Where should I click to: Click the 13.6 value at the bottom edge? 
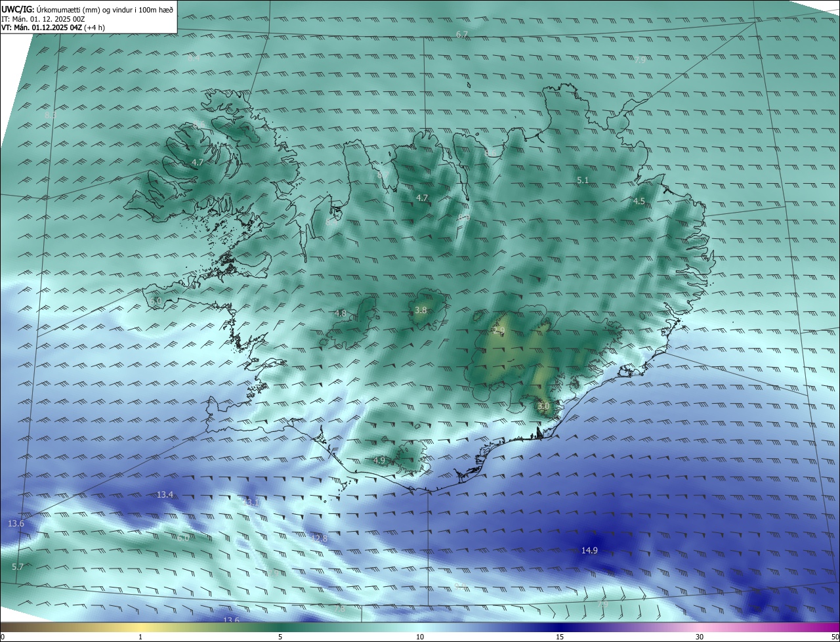[231, 620]
